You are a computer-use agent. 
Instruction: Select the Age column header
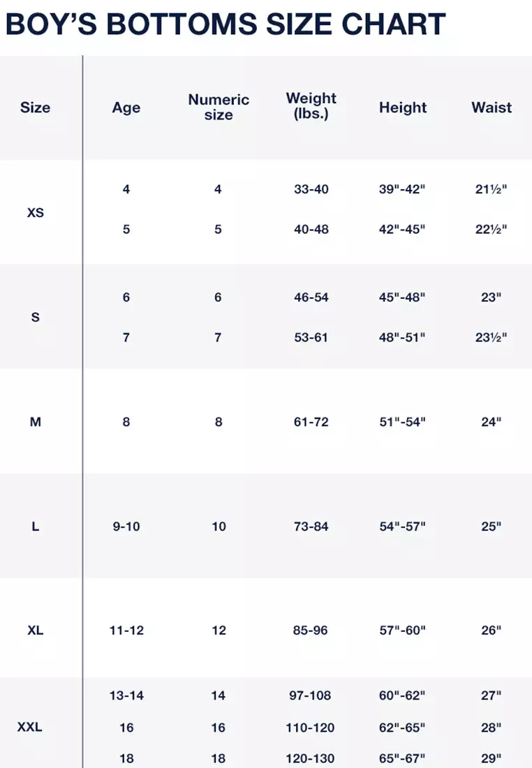pos(126,108)
